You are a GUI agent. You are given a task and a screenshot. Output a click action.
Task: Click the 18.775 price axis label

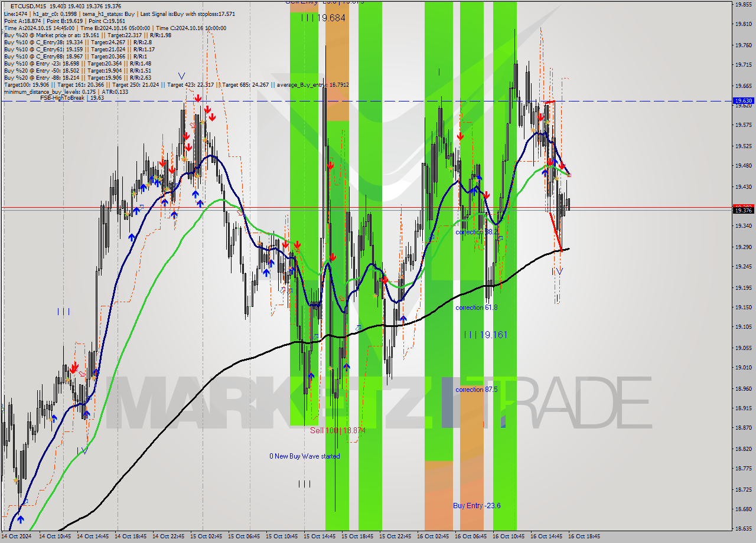click(x=743, y=468)
